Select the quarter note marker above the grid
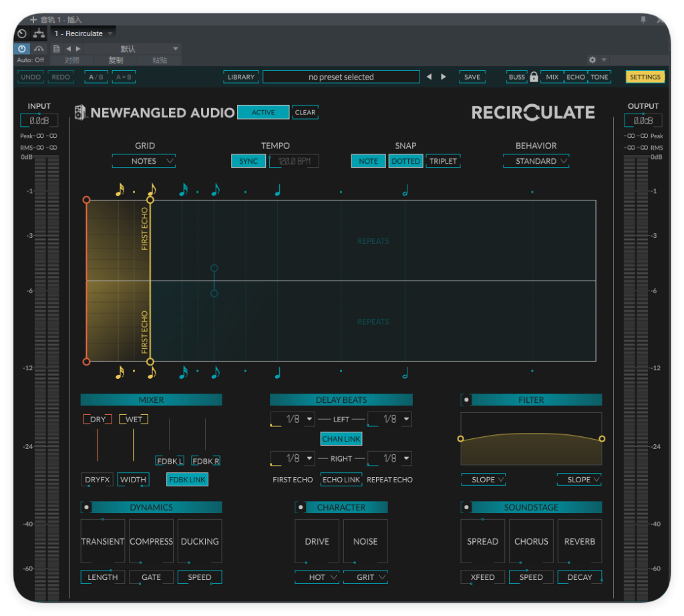This screenshot has height=616, width=684. pyautogui.click(x=278, y=190)
